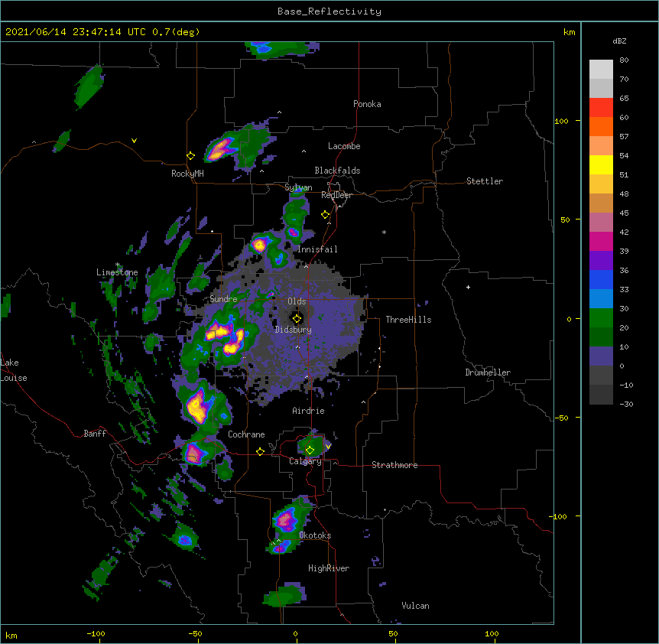This screenshot has height=644, width=659.
Task: Click the ThreeHills label
Action: 408,320
